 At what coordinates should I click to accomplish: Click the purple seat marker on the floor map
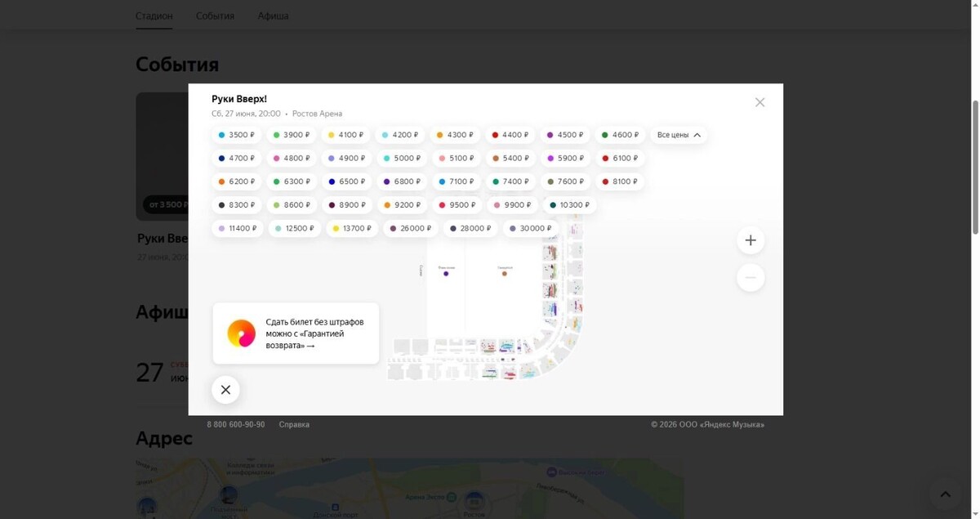446,273
